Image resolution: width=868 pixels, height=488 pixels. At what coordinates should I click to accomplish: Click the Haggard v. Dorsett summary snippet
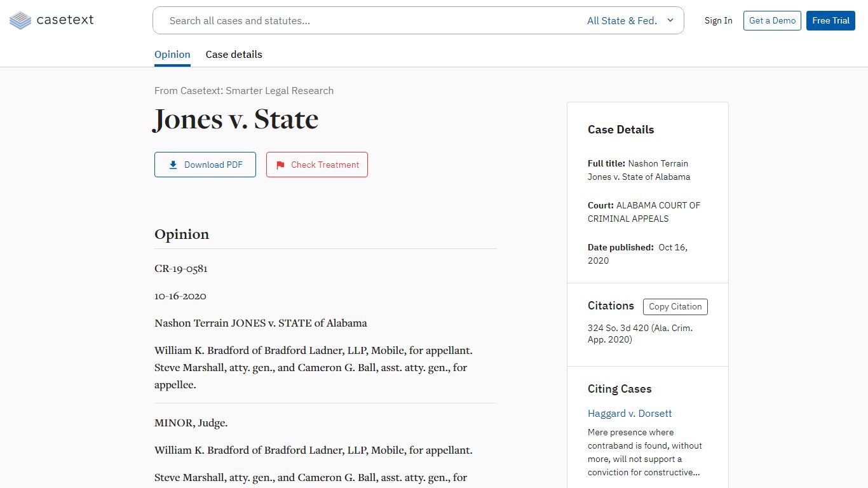(x=645, y=452)
